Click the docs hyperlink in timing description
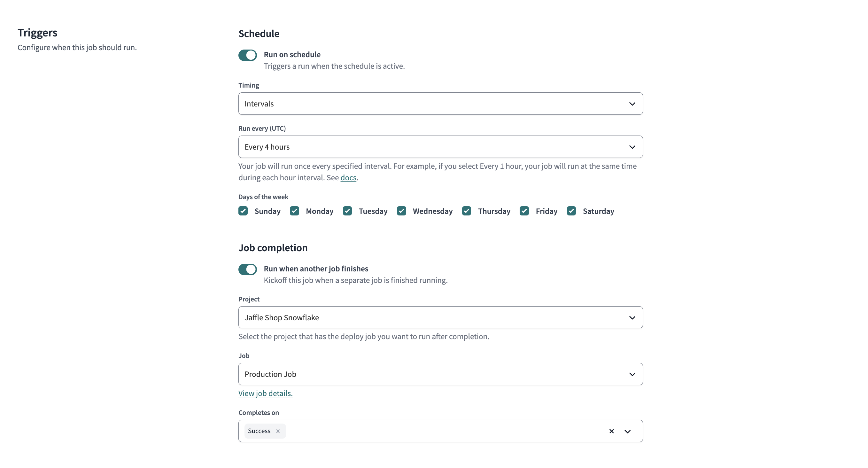The height and width of the screenshot is (468, 868). (348, 177)
